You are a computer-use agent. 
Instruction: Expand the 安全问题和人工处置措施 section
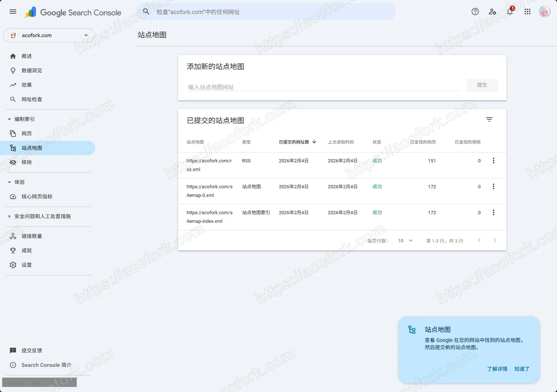click(x=9, y=216)
